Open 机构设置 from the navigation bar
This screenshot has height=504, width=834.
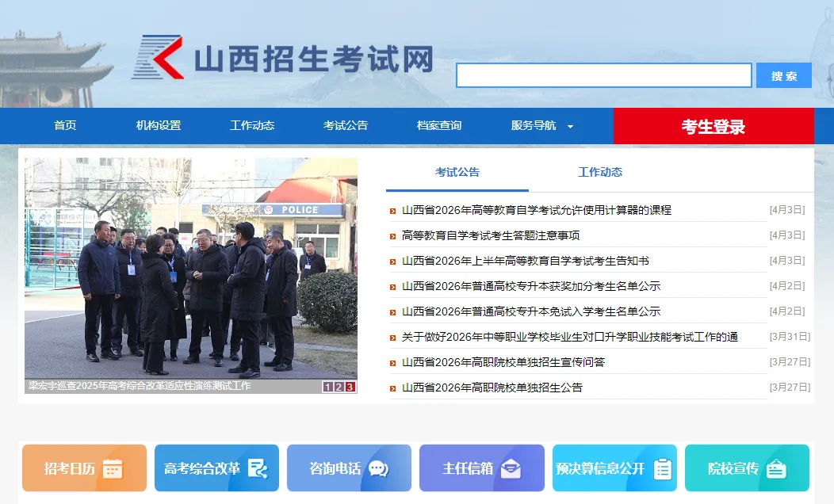[x=159, y=125]
